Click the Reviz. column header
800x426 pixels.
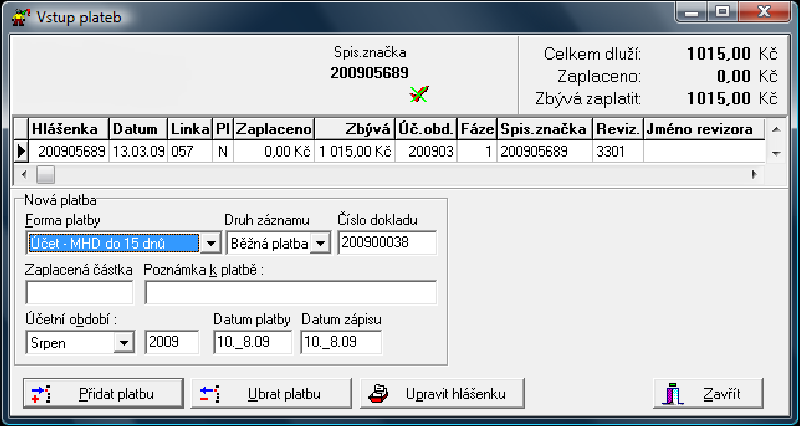pyautogui.click(x=617, y=129)
